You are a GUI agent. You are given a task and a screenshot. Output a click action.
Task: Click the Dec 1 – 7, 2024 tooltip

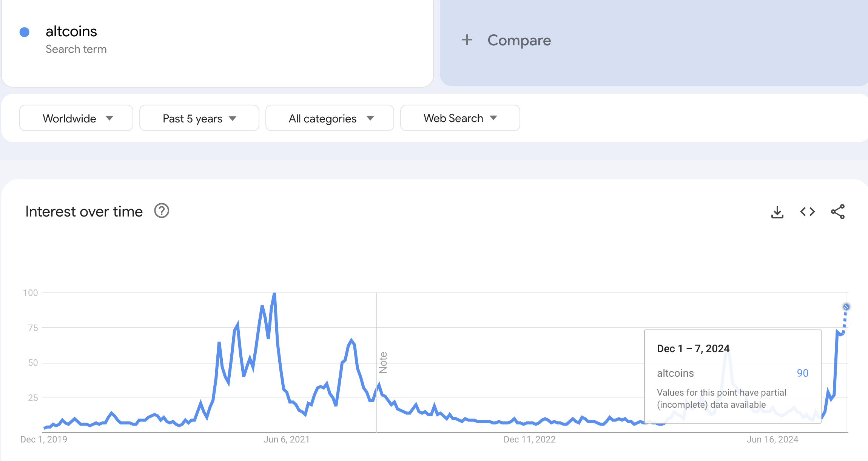pyautogui.click(x=732, y=376)
